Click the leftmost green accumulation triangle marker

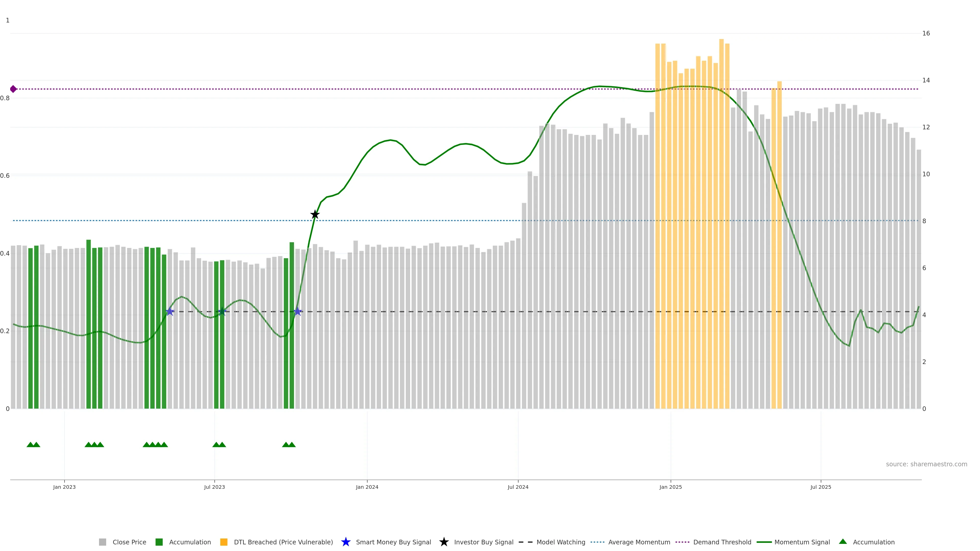30,445
